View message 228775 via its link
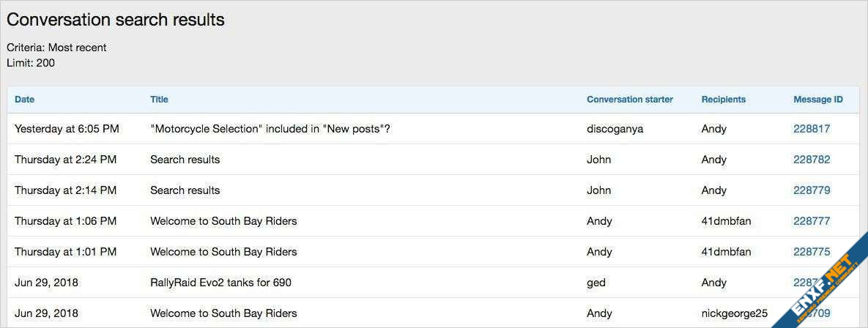 click(812, 252)
